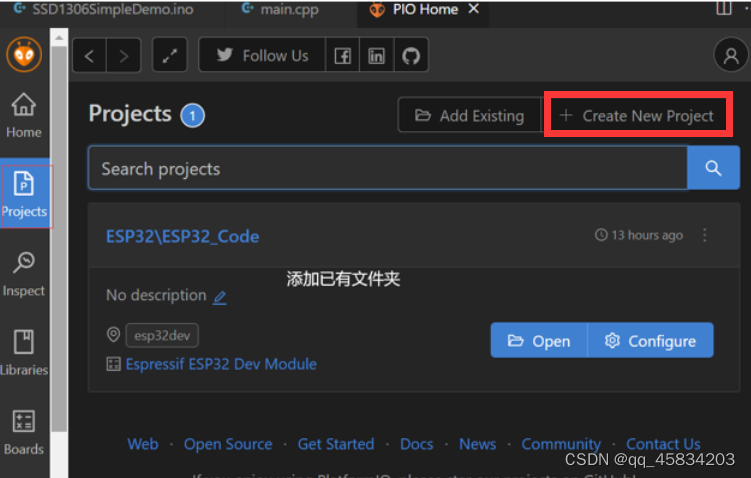This screenshot has width=751, height=478.
Task: Open the Facebook icon link
Action: tap(342, 56)
